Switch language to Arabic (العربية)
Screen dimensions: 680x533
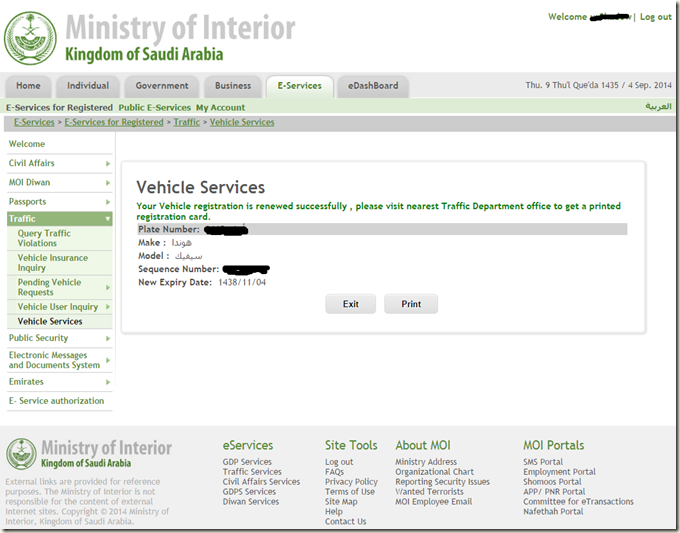coord(658,107)
